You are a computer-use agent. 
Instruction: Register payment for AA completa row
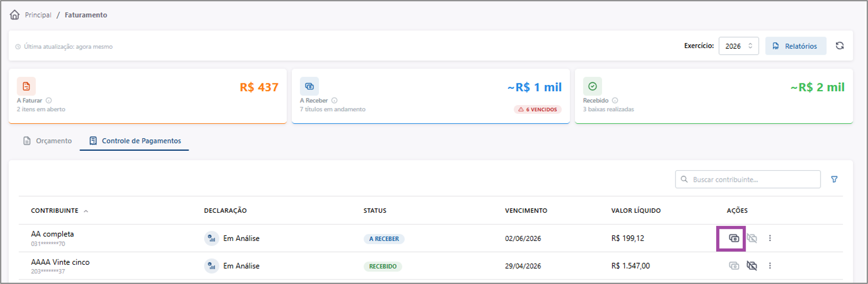click(733, 238)
